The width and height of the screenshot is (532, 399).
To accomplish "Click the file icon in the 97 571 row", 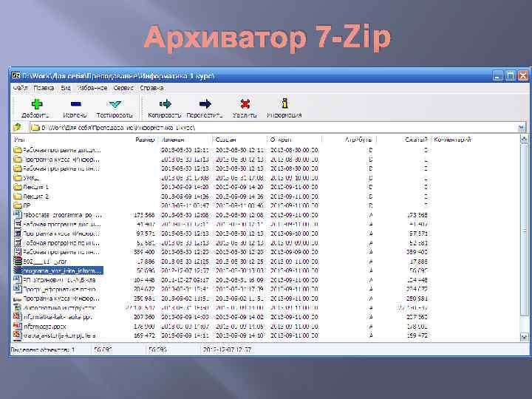I will [18, 233].
